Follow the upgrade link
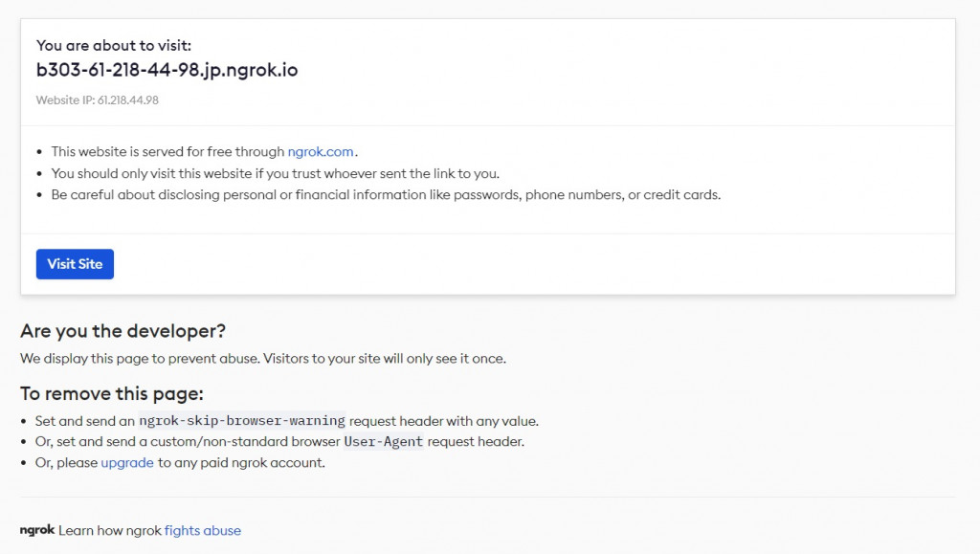Viewport: 980px width, 554px height. pyautogui.click(x=127, y=463)
